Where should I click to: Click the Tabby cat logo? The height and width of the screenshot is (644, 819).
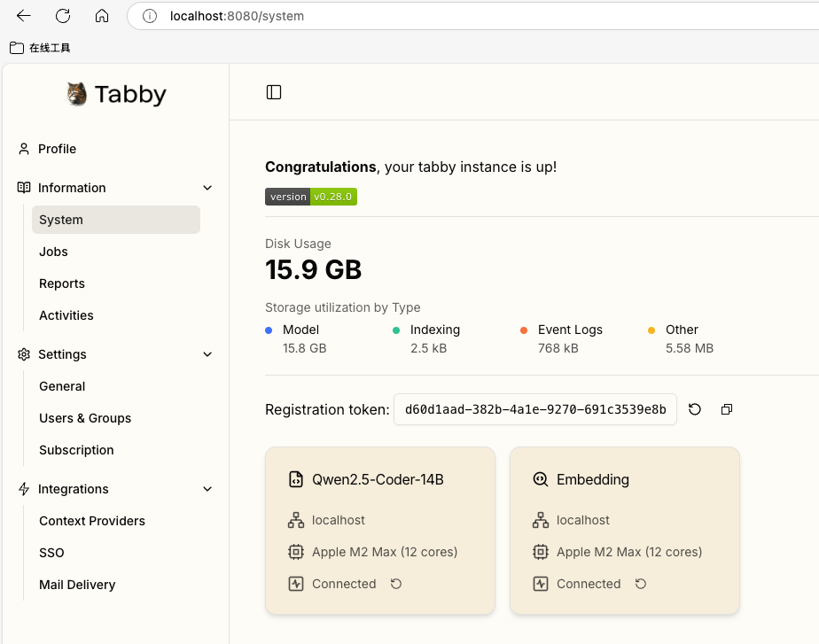pyautogui.click(x=77, y=94)
